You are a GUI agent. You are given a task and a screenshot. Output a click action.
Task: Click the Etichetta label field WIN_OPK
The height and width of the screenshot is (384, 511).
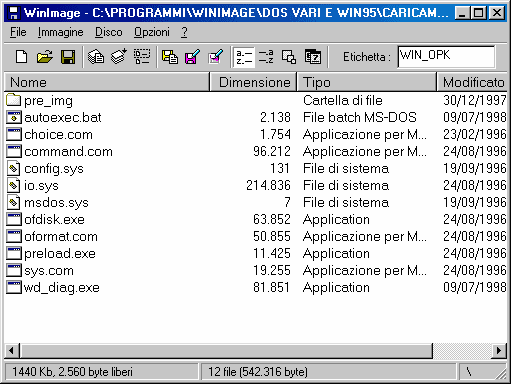[446, 57]
